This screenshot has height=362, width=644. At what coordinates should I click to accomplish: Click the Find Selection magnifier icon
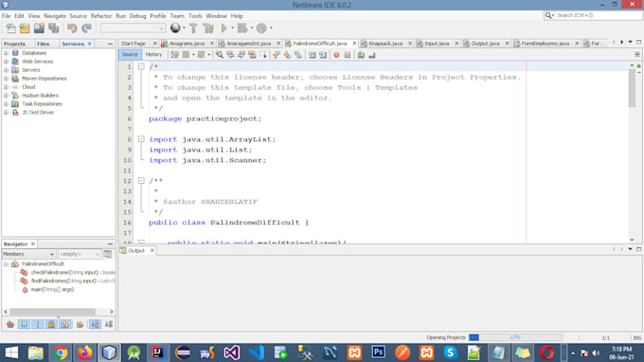(x=220, y=55)
